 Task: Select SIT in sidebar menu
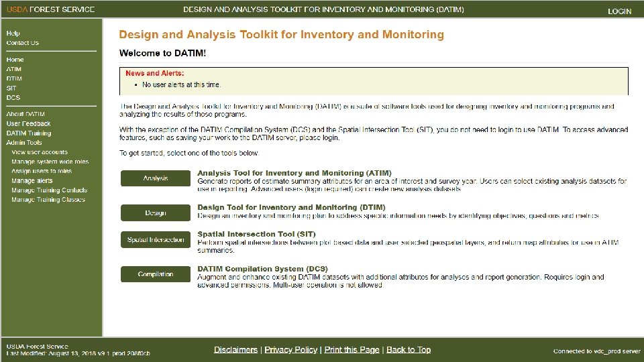click(x=11, y=88)
